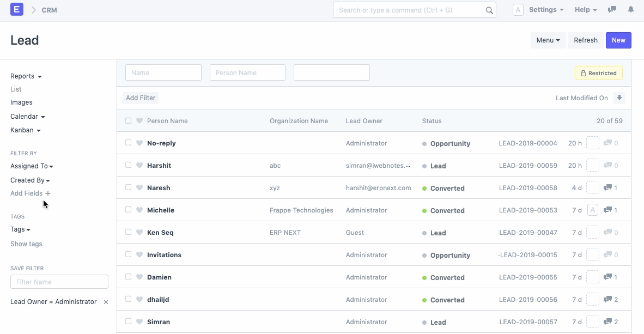This screenshot has height=334, width=644.
Task: Open the notifications bell icon
Action: coord(631,10)
